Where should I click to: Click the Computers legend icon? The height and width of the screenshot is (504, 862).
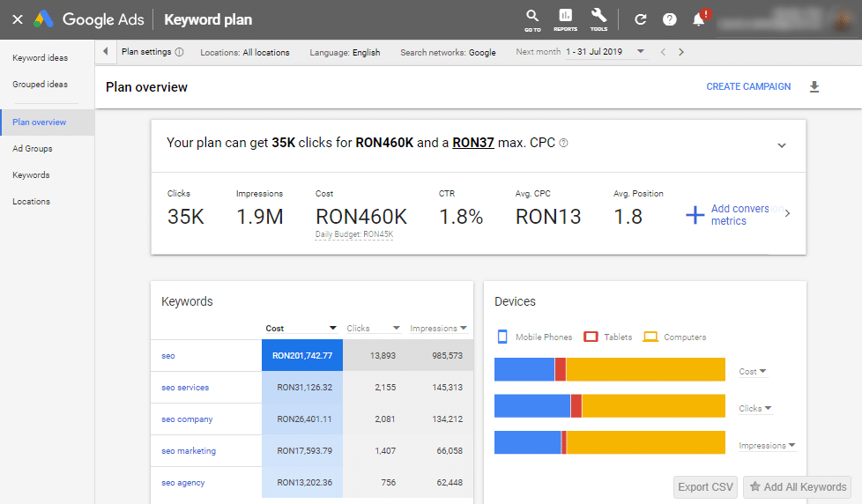pos(650,337)
